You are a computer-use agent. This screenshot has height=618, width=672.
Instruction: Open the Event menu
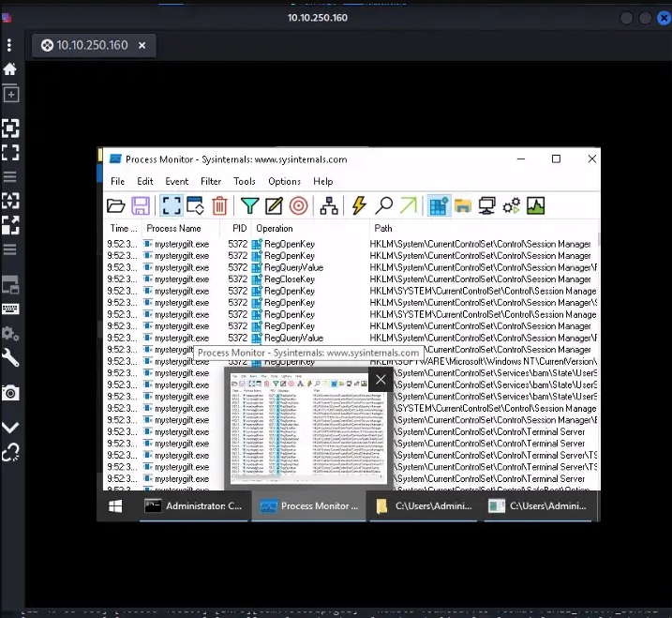pyautogui.click(x=176, y=181)
